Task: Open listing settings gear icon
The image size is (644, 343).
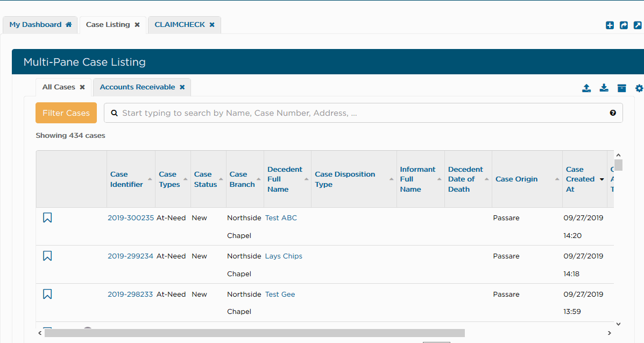Action: pos(639,88)
